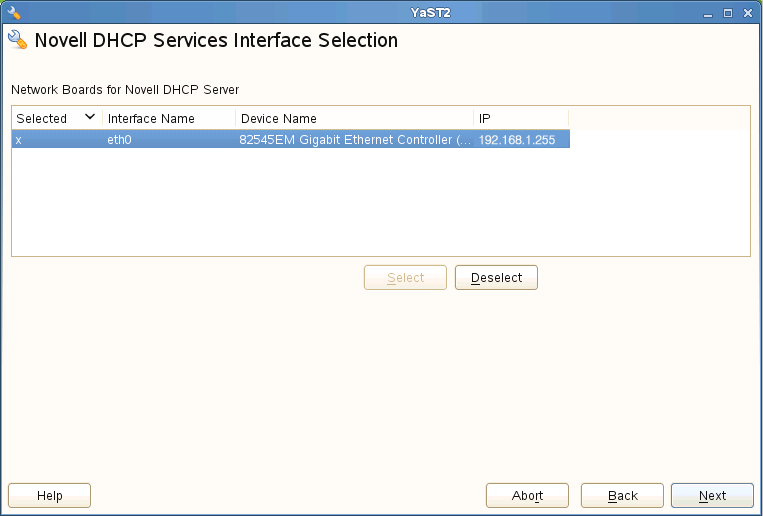Viewport: 763px width, 516px height.
Task: Open Help for this dialog
Action: (50, 496)
